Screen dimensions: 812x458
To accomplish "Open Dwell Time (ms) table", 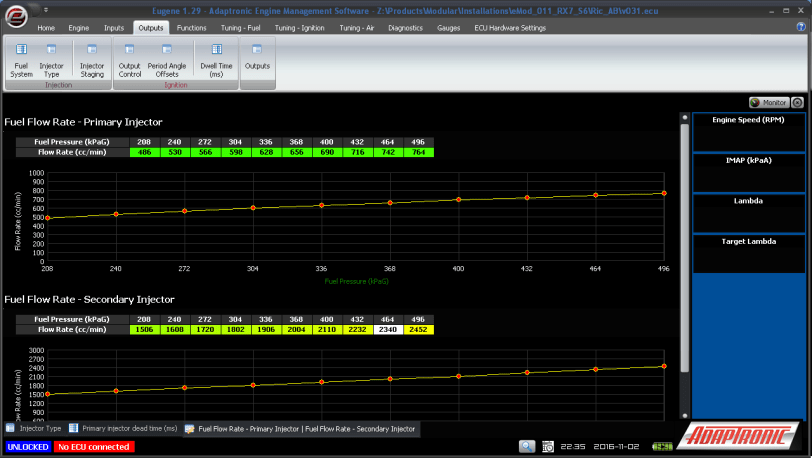I will point(217,59).
